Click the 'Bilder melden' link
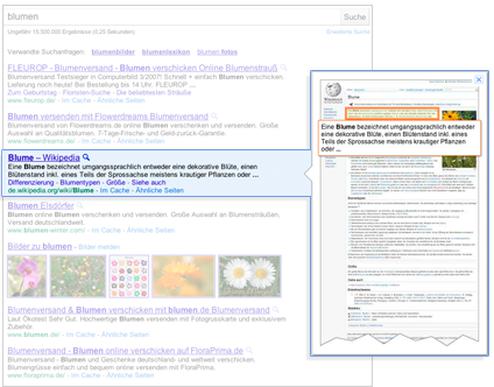Screen dimensions: 494x387 point(99,247)
